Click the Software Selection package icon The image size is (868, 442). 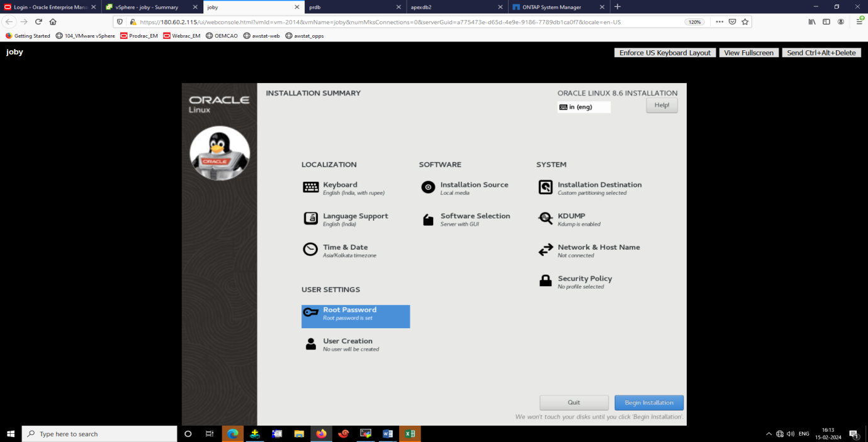[428, 219]
